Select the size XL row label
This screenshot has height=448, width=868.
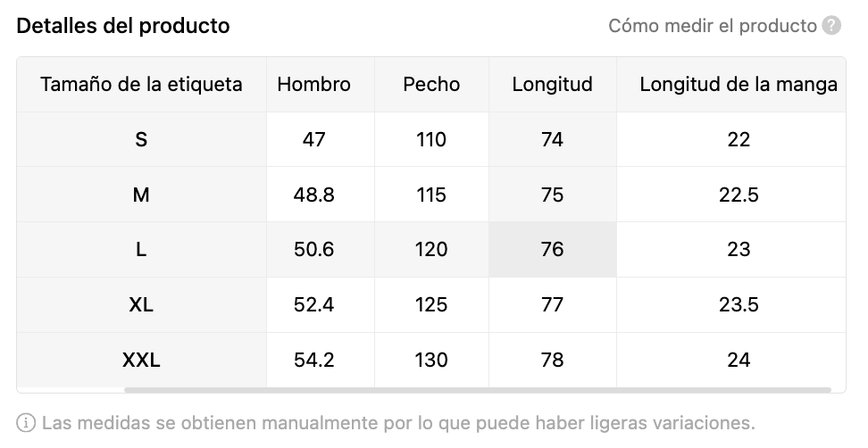coord(141,305)
